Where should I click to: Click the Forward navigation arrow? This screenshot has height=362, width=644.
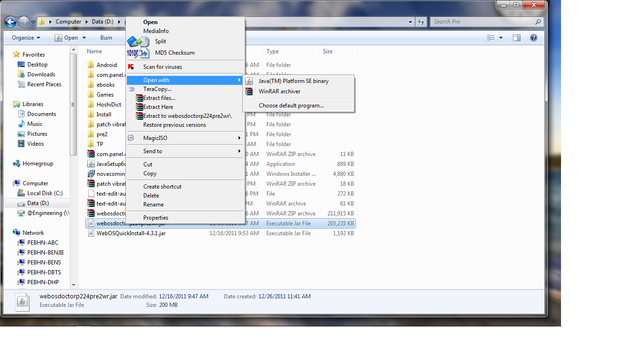tap(24, 22)
